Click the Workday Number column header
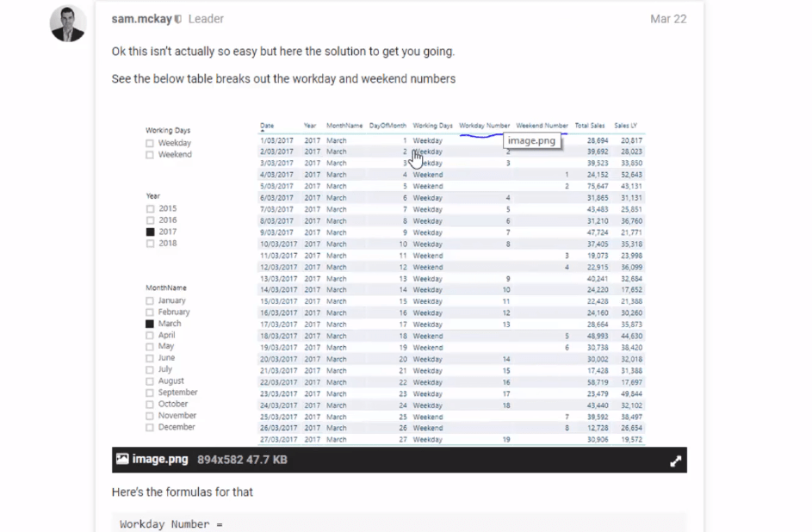Screen dimensions: 812x532 tap(484, 126)
